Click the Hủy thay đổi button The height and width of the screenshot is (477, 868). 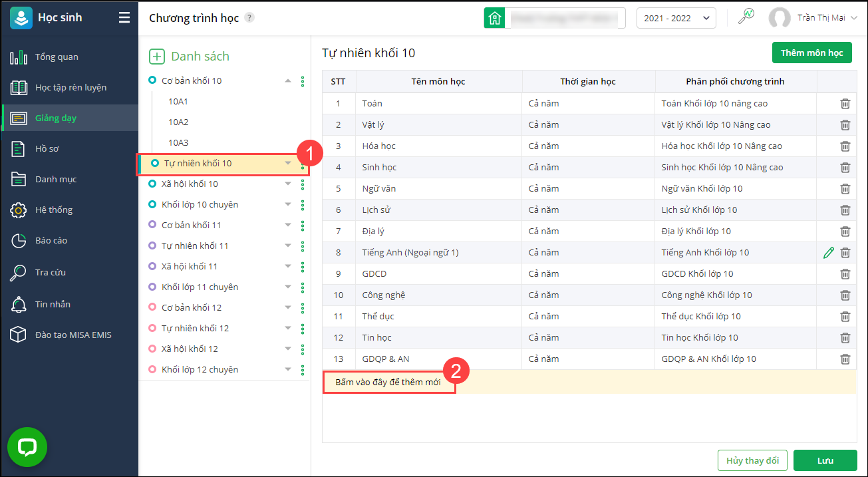[752, 460]
